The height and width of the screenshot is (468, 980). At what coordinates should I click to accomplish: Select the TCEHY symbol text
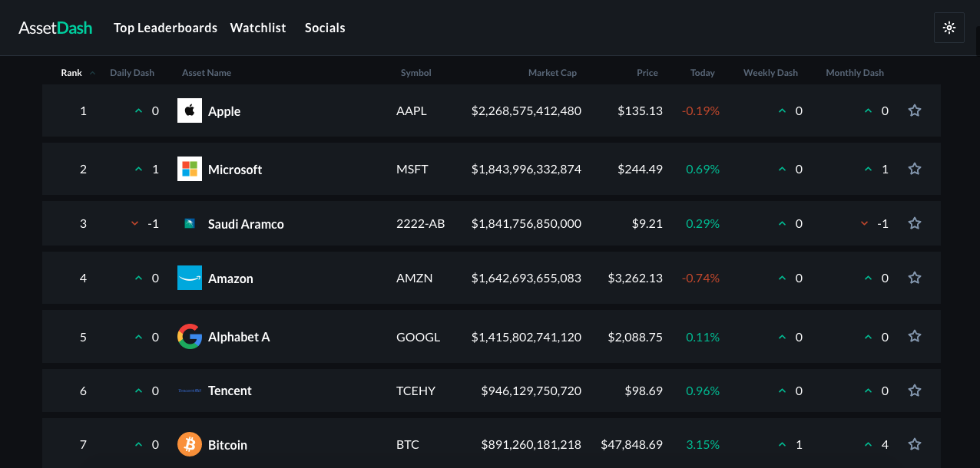[x=416, y=391]
